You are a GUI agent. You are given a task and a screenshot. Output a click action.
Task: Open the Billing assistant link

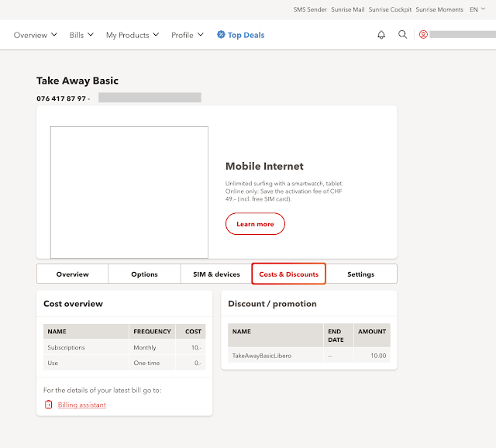(x=81, y=405)
